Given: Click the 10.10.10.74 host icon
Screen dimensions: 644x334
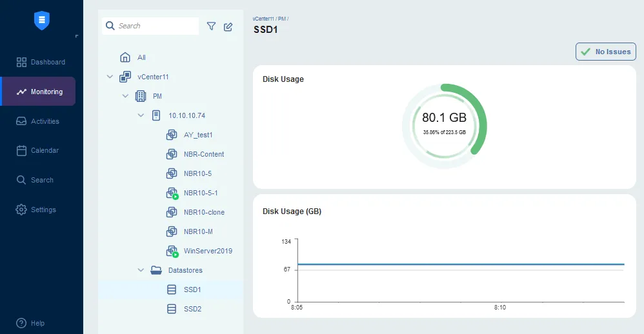Looking at the screenshot, I should pos(156,115).
